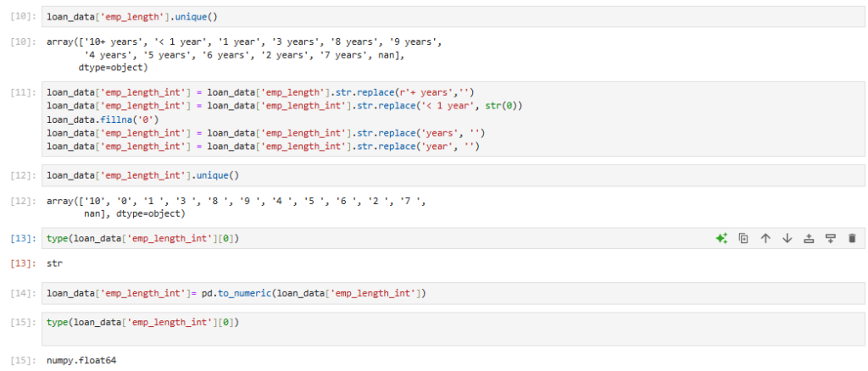Click the green AI sparkle icon
The width and height of the screenshot is (868, 371).
721,239
